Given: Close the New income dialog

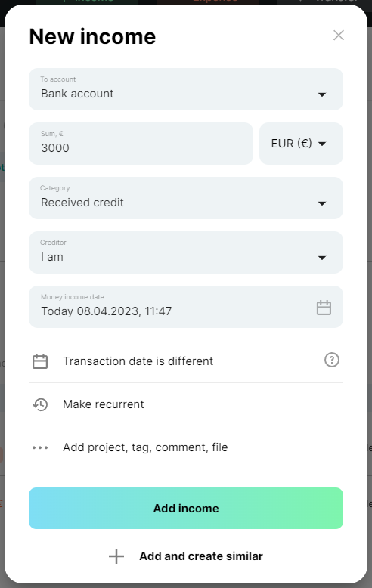Looking at the screenshot, I should pyautogui.click(x=339, y=36).
